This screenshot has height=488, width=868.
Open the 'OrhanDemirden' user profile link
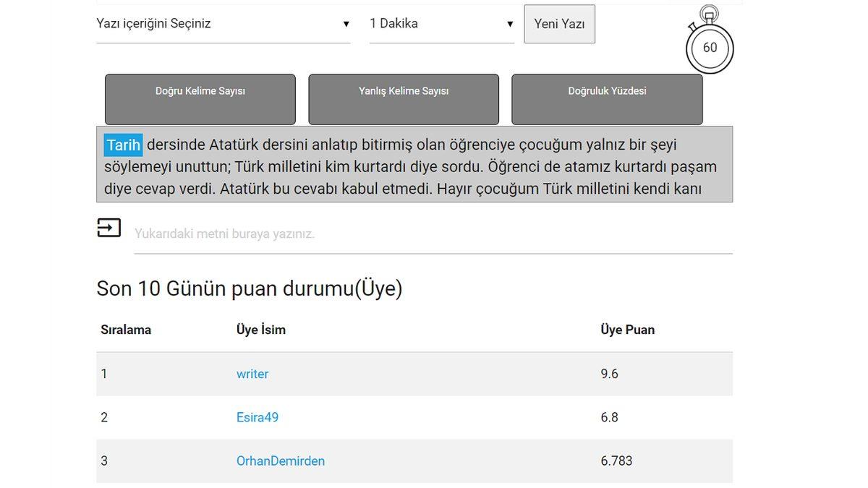(281, 461)
